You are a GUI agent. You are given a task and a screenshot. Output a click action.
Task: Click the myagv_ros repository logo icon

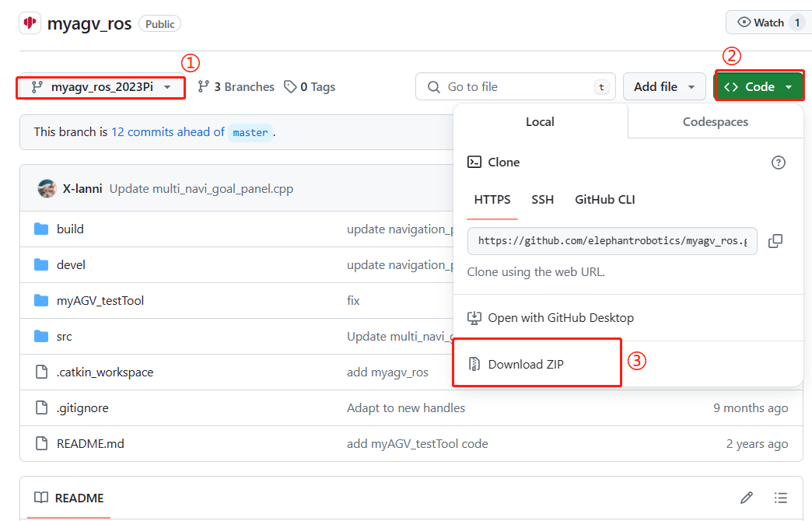pos(30,23)
